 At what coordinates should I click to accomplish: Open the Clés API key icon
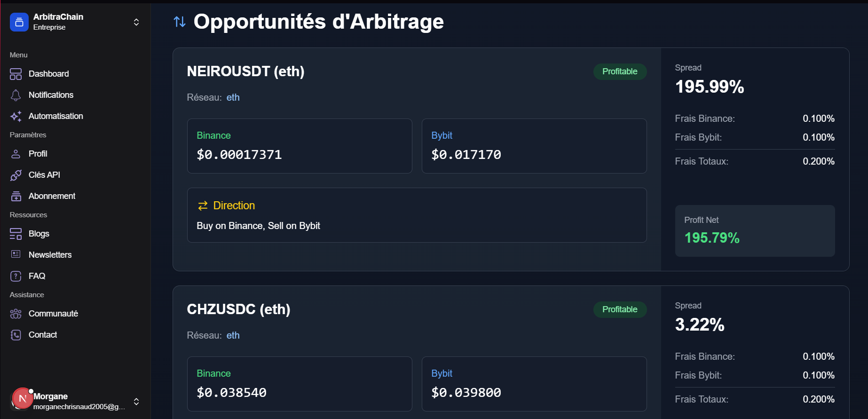pyautogui.click(x=16, y=174)
